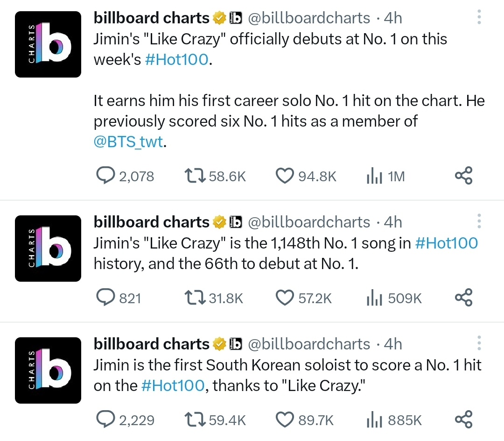The image size is (504, 441).
Task: Share the 1,148th No. 1 song tweet
Action: 463,297
